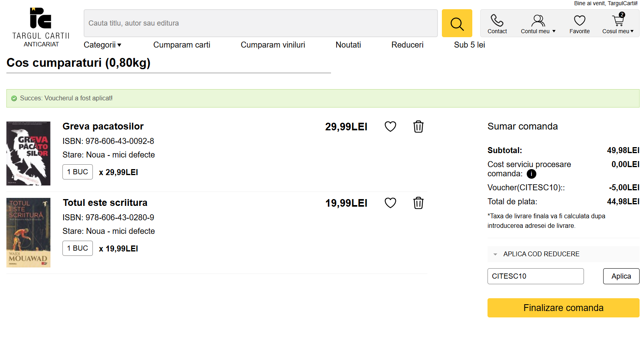
Task: Expand the Categorii dropdown menu
Action: click(102, 45)
